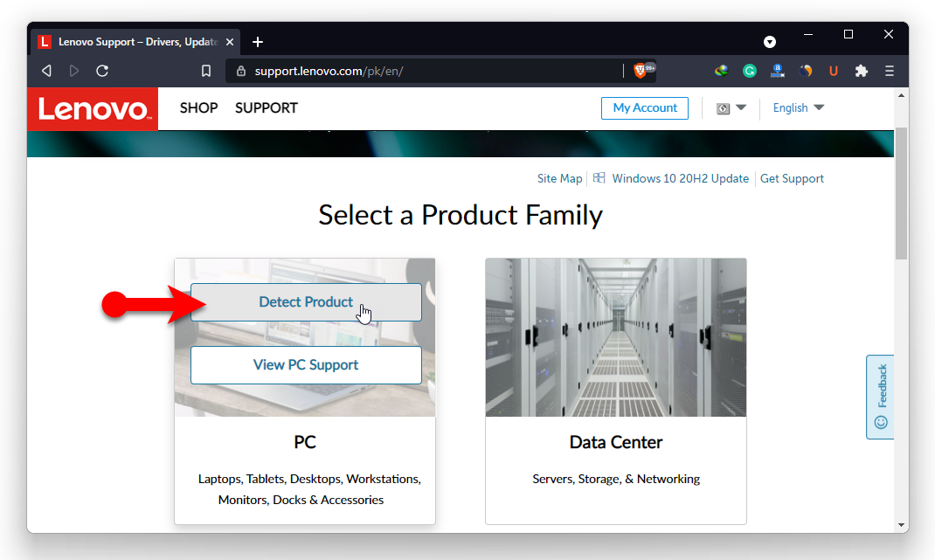Screen dimensions: 935x560
Task: Click the orange U extension icon
Action: tap(834, 71)
